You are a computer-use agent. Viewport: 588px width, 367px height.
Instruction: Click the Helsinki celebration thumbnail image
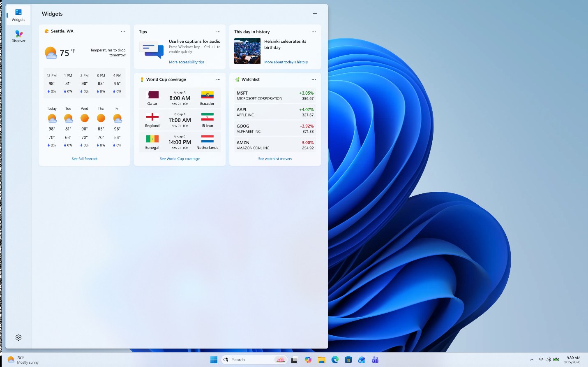click(247, 51)
